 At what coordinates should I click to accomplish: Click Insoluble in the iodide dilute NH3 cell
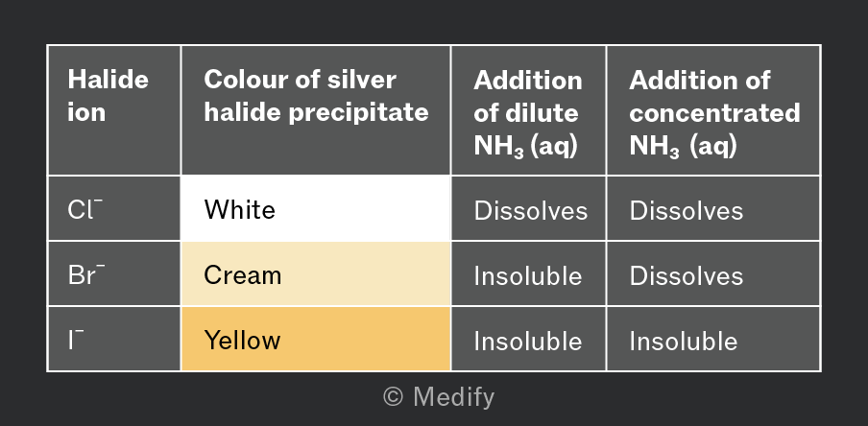[527, 341]
